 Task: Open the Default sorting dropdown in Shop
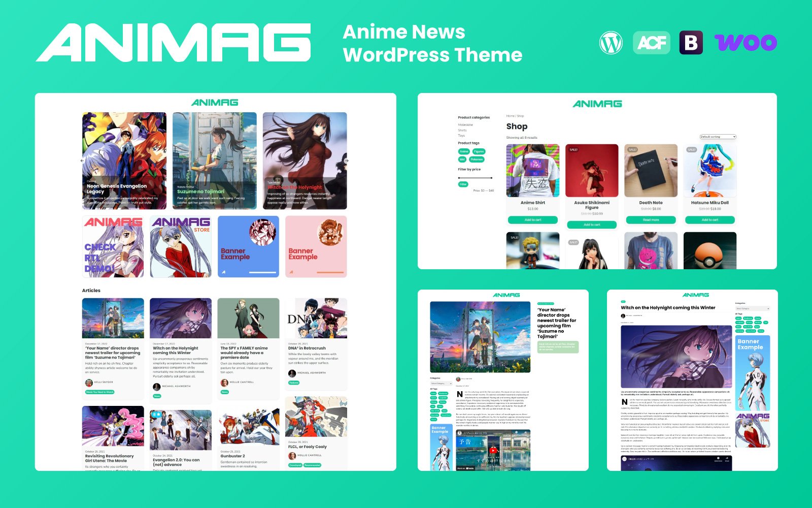[x=718, y=137]
